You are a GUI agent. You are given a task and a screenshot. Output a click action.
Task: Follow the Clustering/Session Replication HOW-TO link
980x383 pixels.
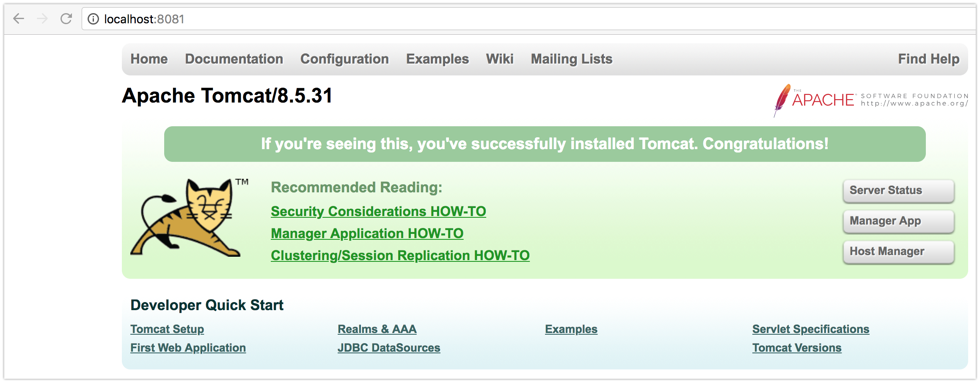[x=400, y=255]
